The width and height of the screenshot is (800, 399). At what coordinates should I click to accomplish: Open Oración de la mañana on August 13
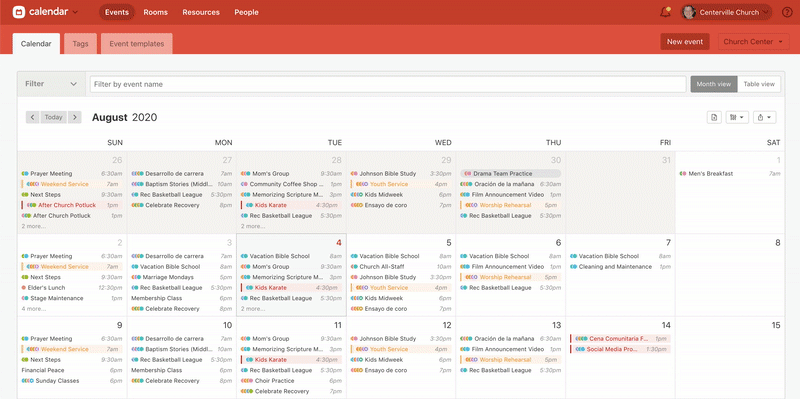pyautogui.click(x=510, y=338)
